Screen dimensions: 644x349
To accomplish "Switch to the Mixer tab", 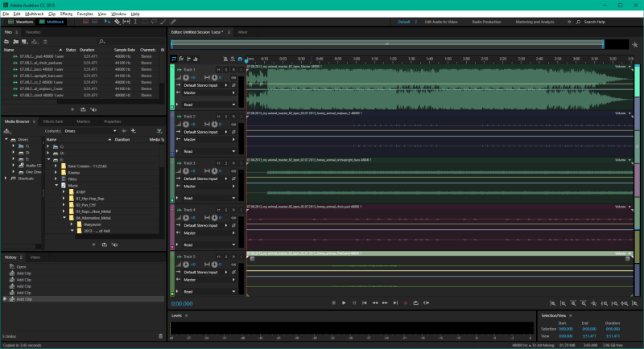I will (243, 32).
